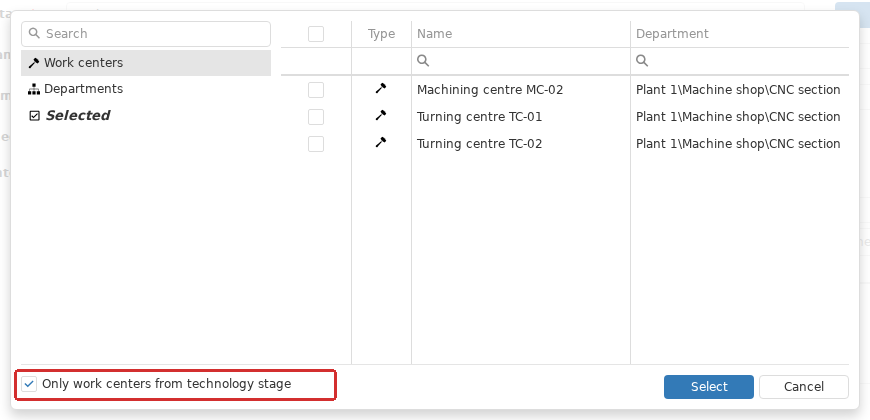This screenshot has height=420, width=870.
Task: Click the search magnifier icon in sidebar search box
Action: point(34,33)
